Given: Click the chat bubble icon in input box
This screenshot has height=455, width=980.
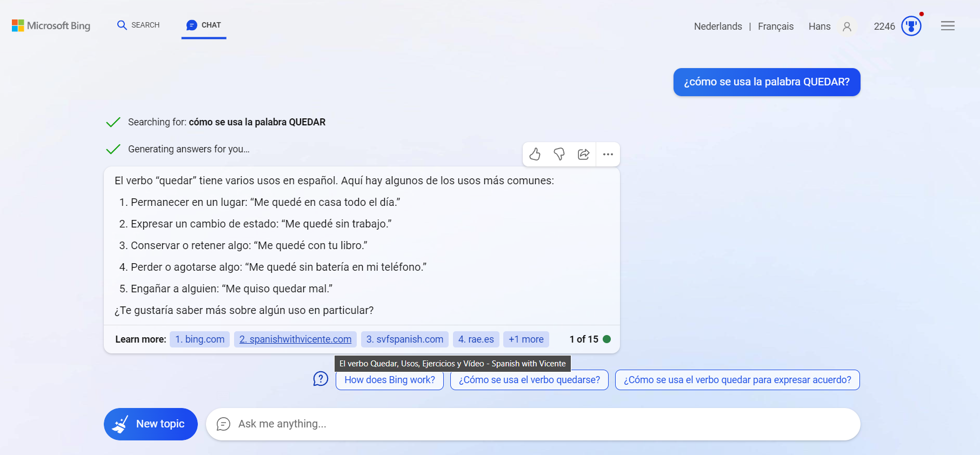Looking at the screenshot, I should tap(223, 424).
